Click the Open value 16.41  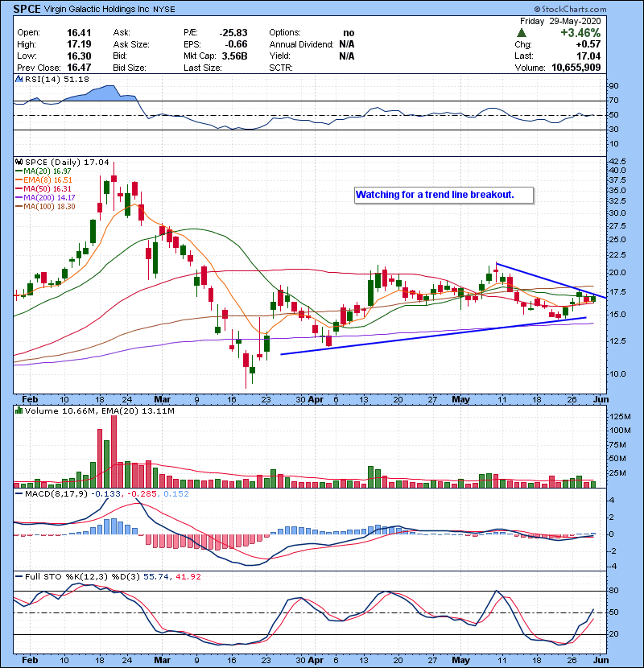point(79,33)
